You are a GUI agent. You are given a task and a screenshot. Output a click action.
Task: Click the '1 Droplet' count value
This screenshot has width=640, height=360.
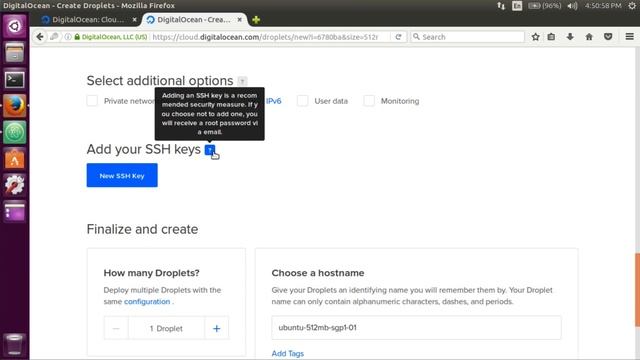click(x=166, y=328)
